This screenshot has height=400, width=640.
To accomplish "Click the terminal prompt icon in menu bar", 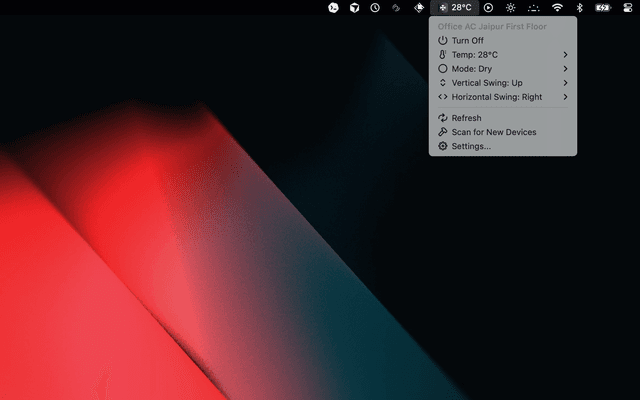I will (x=333, y=7).
